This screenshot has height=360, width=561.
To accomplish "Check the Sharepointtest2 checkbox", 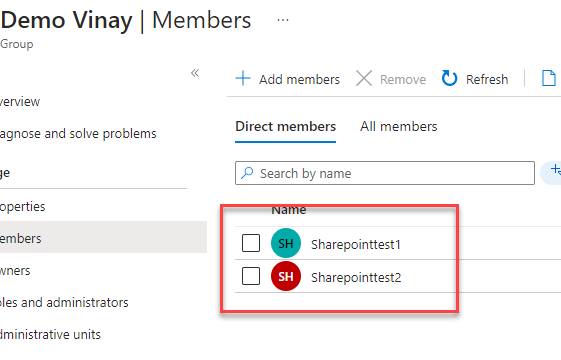I will [x=251, y=276].
